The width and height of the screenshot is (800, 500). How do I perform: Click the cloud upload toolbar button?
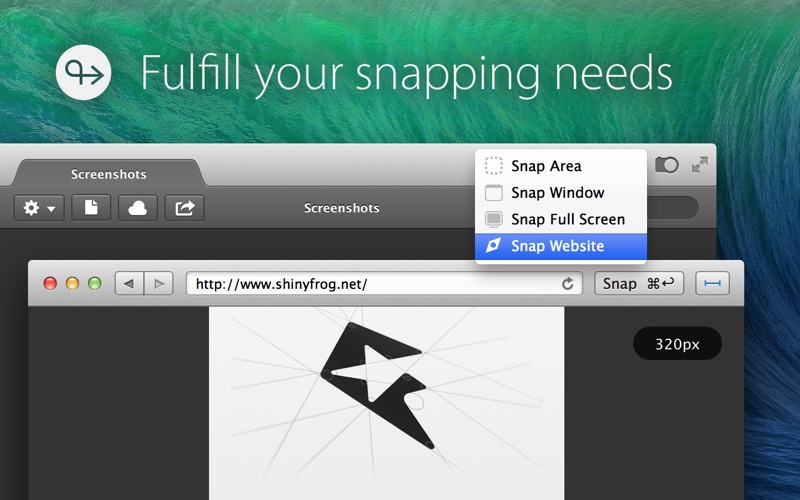(x=138, y=208)
